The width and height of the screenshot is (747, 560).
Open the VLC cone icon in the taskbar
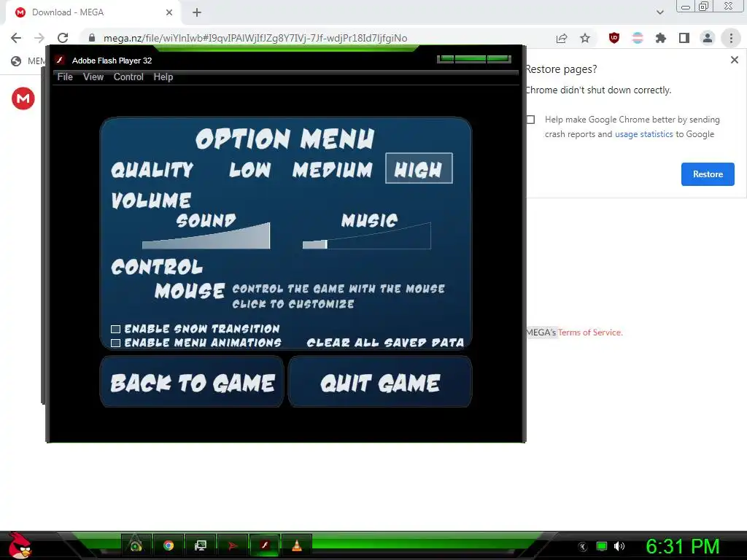[296, 545]
